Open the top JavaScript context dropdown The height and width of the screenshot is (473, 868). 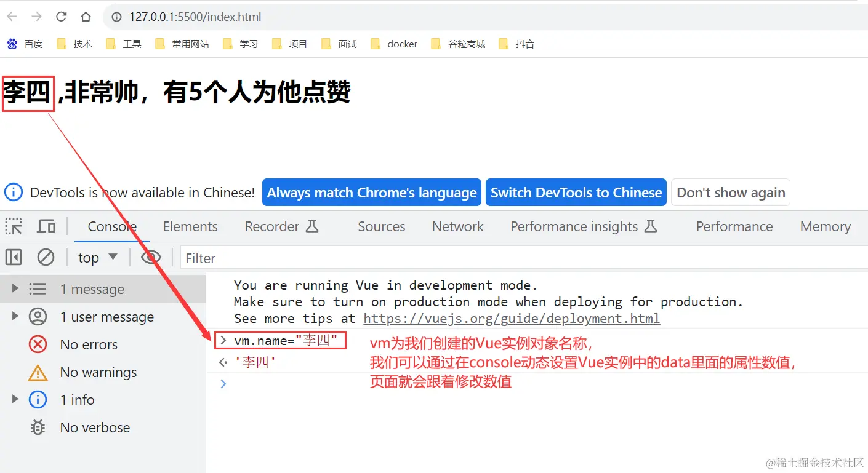[x=98, y=258]
